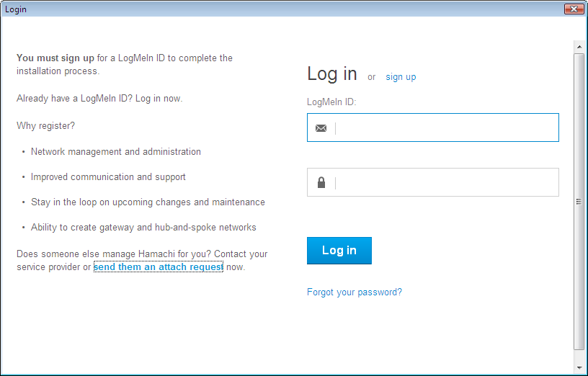Click the scrollbar up arrow
Image resolution: width=588 pixels, height=376 pixels.
[579, 47]
